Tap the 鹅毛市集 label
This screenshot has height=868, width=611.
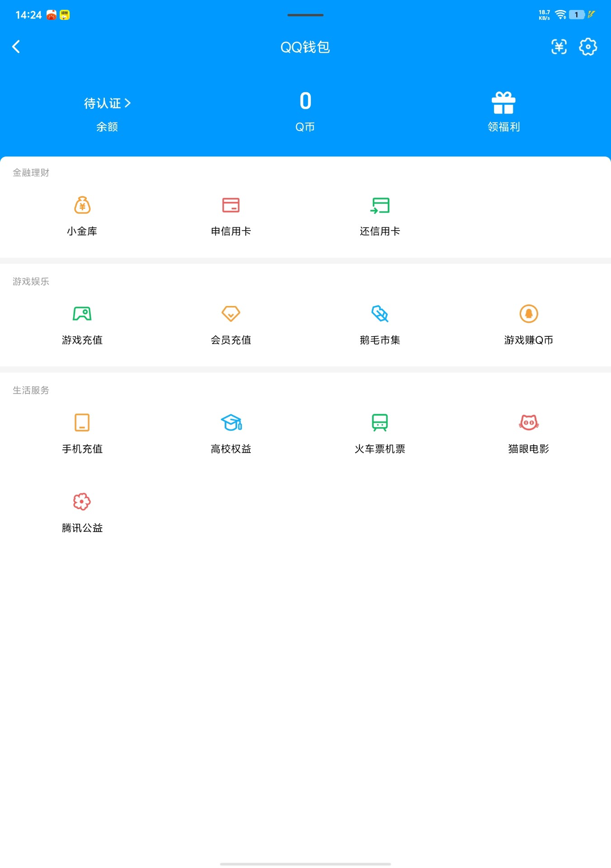(x=380, y=340)
